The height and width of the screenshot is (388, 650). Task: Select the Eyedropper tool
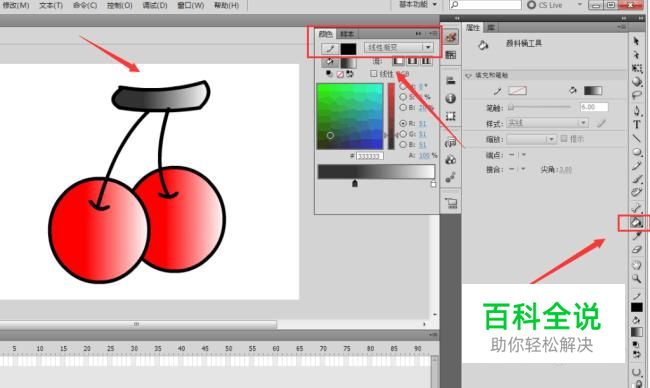pyautogui.click(x=637, y=236)
